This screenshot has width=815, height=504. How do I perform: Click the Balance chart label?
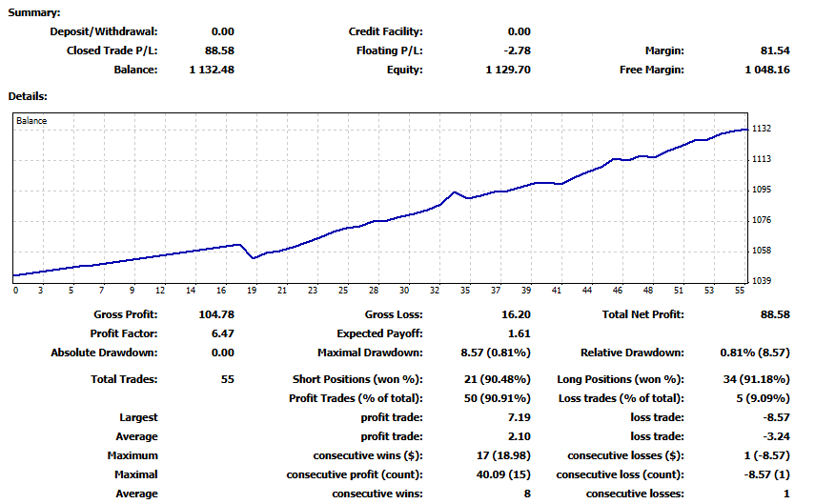tap(31, 121)
